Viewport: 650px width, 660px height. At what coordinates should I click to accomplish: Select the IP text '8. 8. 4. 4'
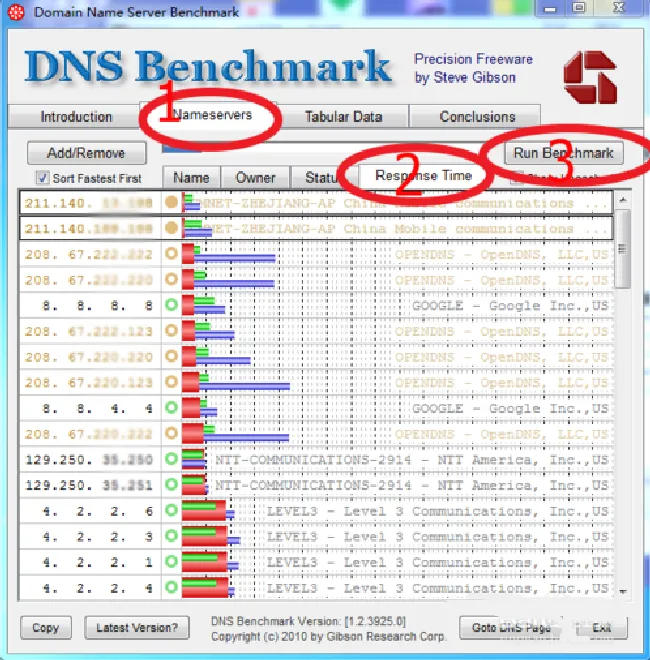98,408
